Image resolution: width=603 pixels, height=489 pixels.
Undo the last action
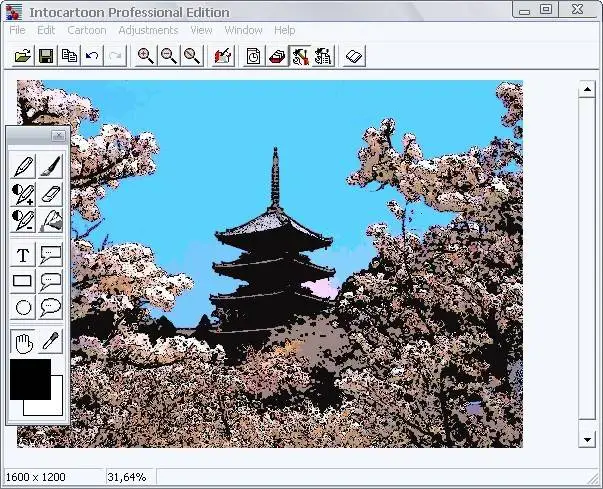[x=92, y=56]
